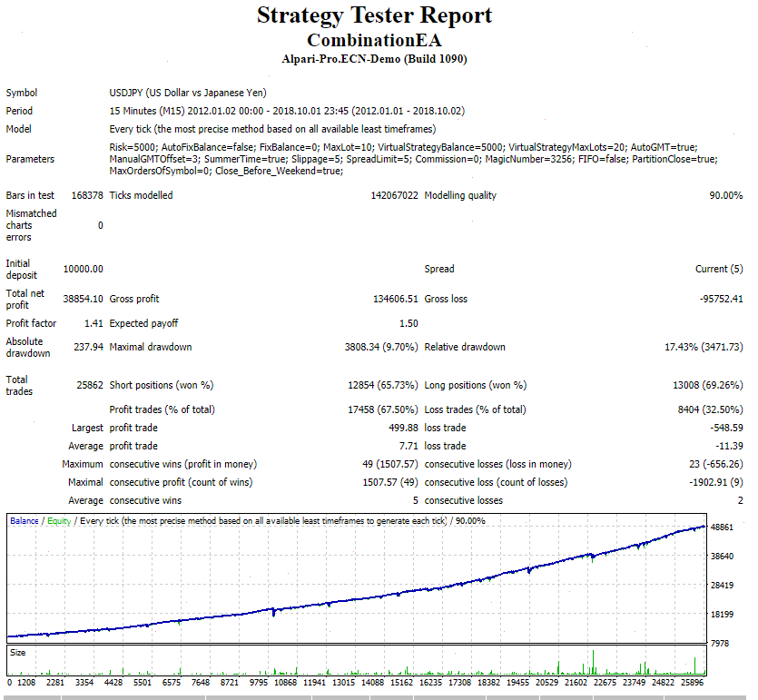Click Expected payoff value 1.50
The height and width of the screenshot is (700, 758).
tap(409, 323)
